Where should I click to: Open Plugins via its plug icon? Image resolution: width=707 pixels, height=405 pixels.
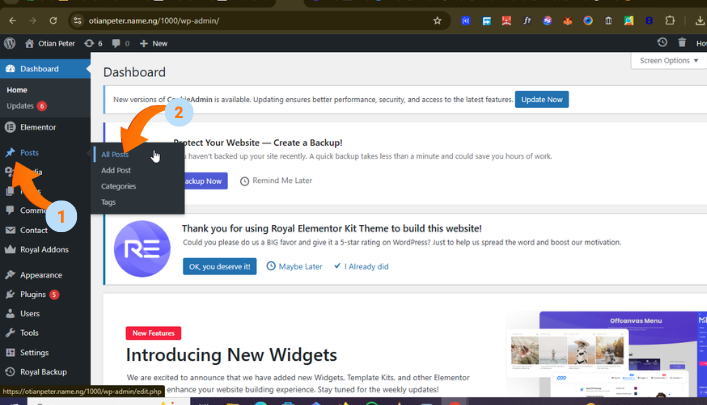[10, 295]
